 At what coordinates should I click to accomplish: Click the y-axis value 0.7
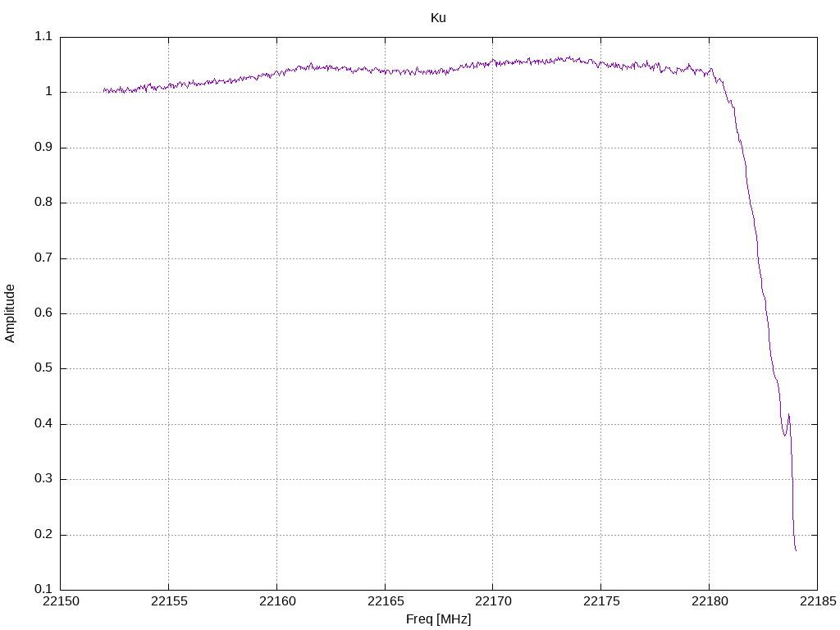(x=43, y=258)
